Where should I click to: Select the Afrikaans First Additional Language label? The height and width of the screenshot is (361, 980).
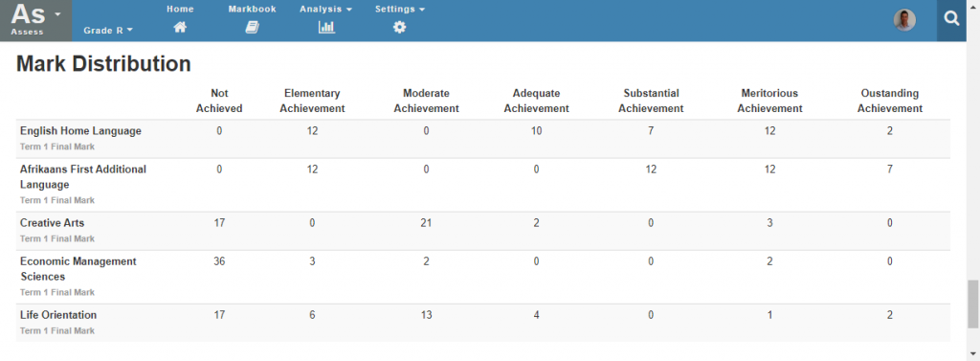click(83, 177)
